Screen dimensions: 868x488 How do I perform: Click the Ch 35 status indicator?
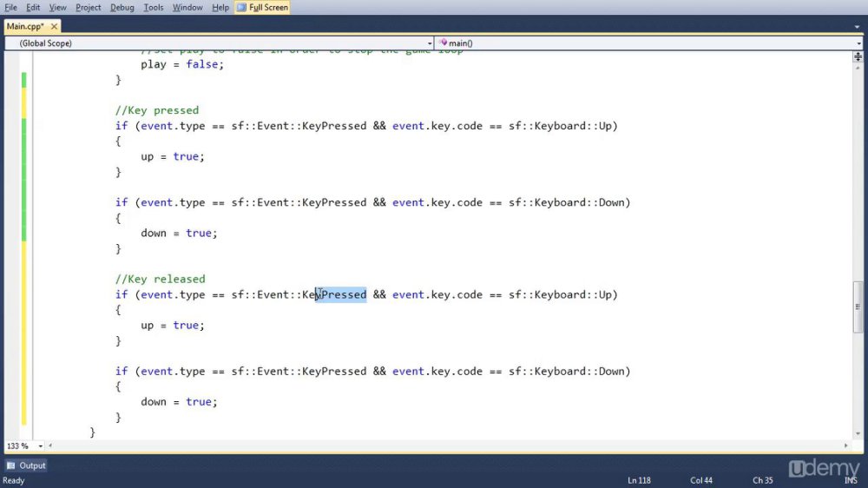point(762,480)
